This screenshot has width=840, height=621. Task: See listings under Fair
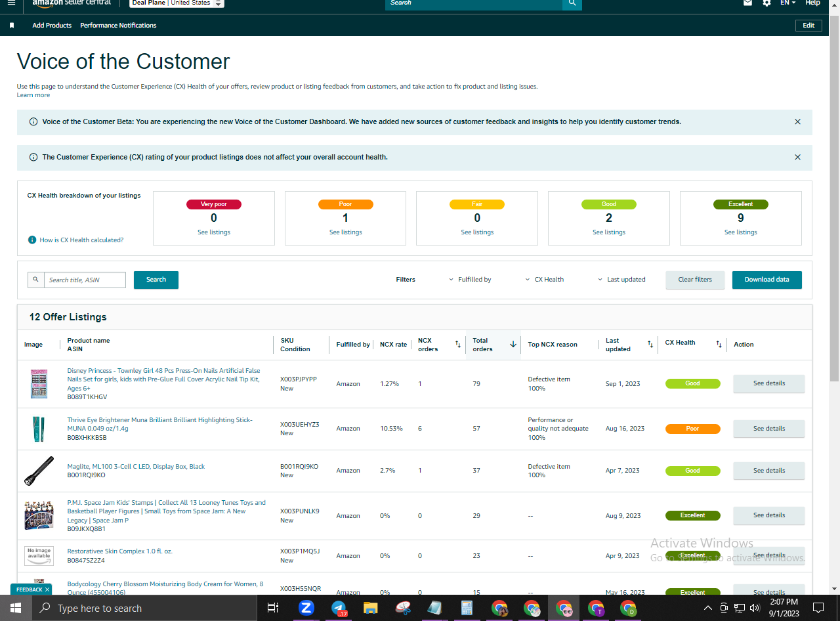477,232
